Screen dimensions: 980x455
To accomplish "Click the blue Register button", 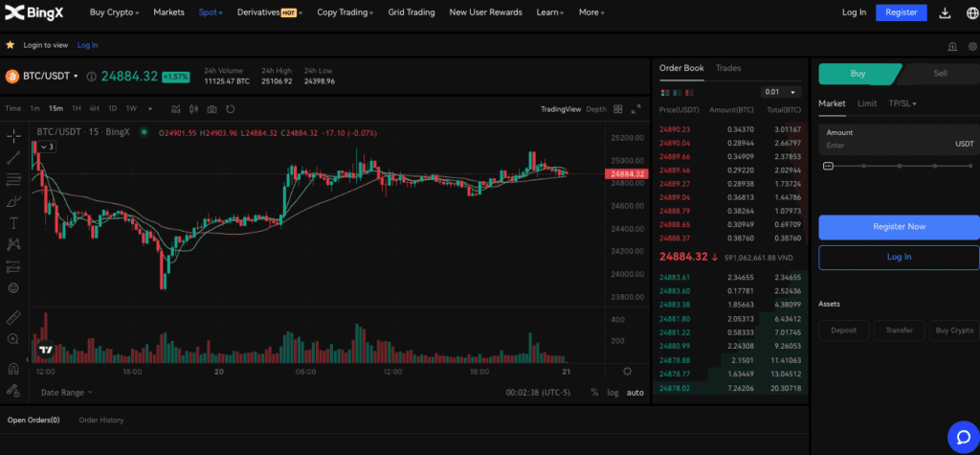I will tap(902, 12).
